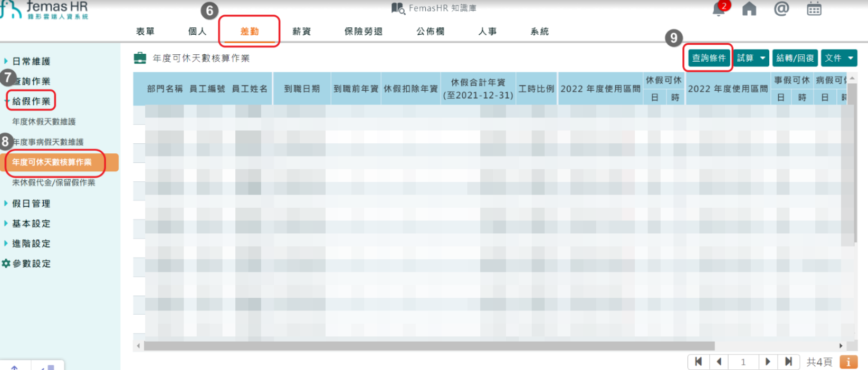Click the 參數設定 gear icon
Viewport: 868px width, 370px height.
pos(6,264)
